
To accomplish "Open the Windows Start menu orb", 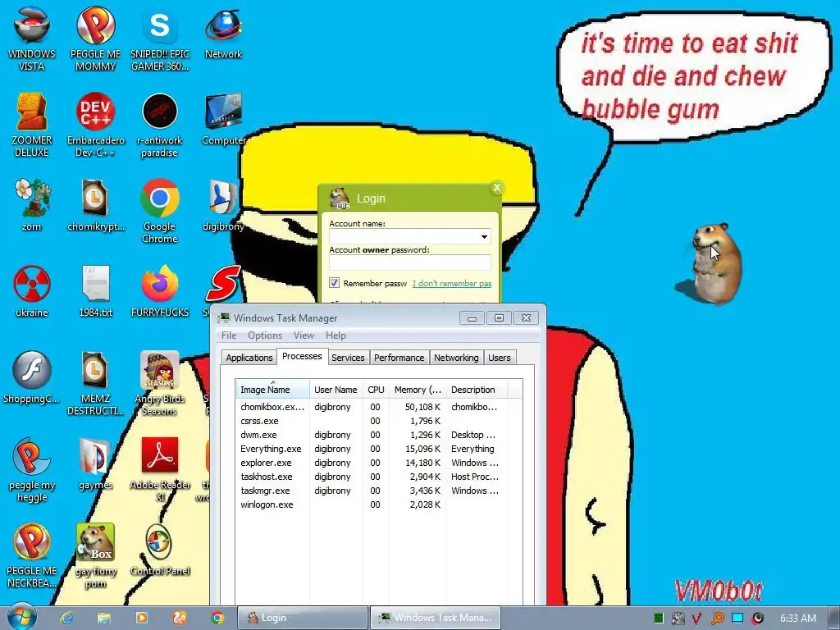I will (21, 617).
